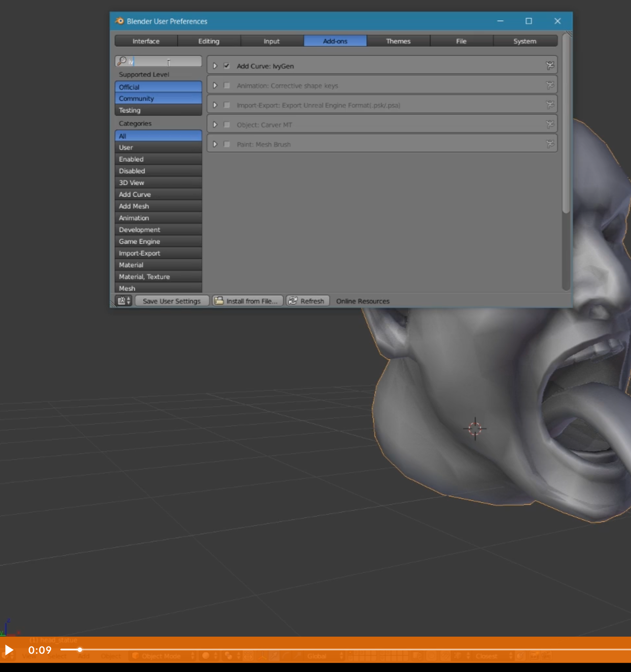This screenshot has height=672, width=631.
Task: Click the icon on the Corrective shape keys row
Action: click(550, 85)
